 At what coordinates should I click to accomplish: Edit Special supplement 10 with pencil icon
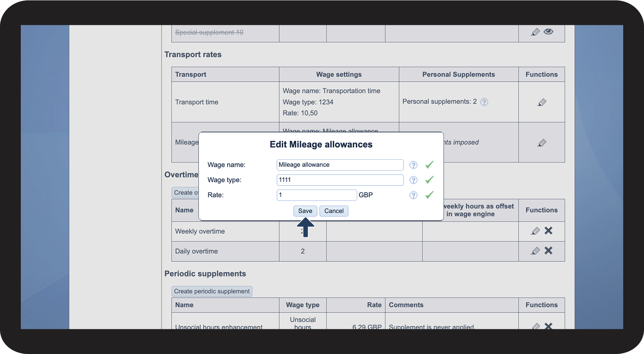535,32
